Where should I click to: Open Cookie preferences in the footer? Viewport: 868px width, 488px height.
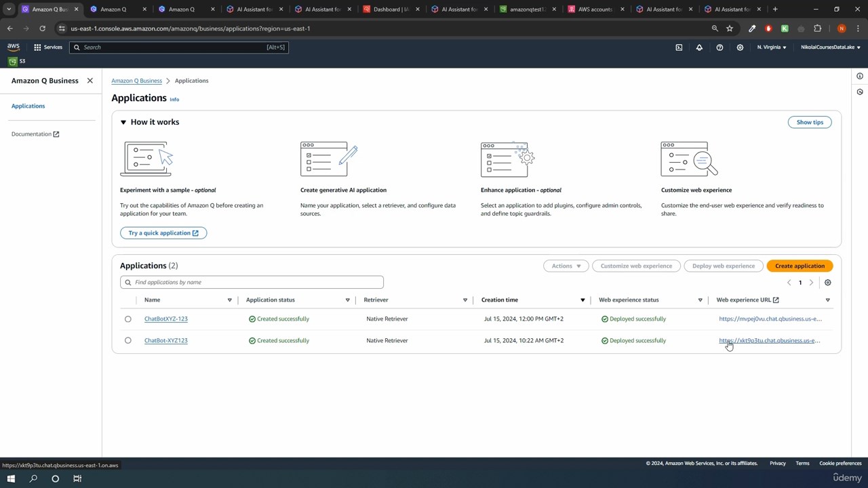point(840,464)
